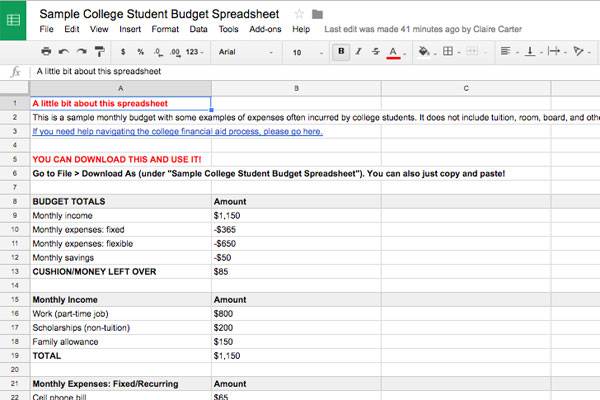
Task: Open more number formats 123 dropdown
Action: coord(195,52)
